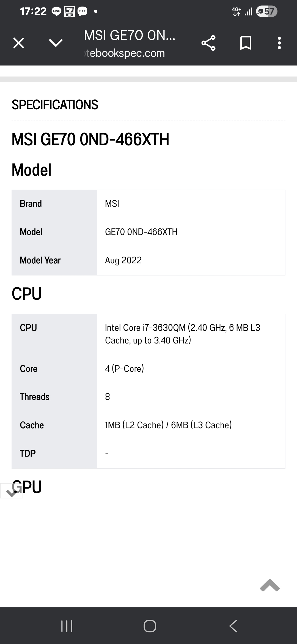The height and width of the screenshot is (644, 297).
Task: Tap the scroll-to-top arrow button
Action: click(270, 585)
